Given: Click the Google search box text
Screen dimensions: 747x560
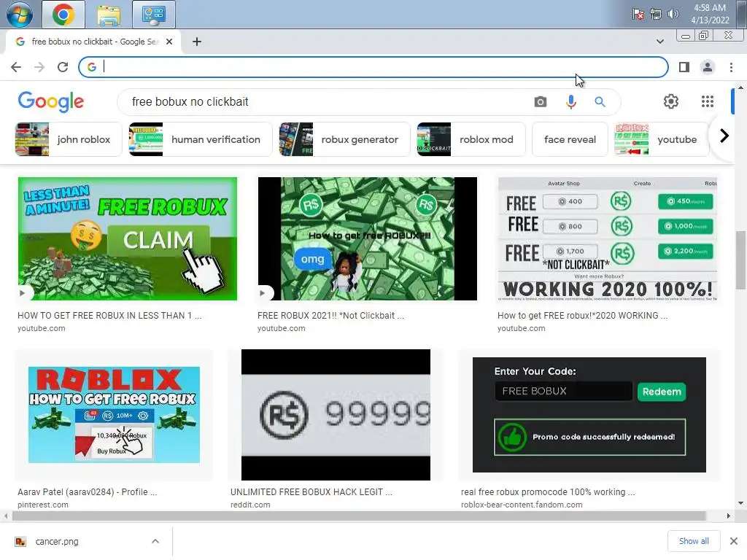Looking at the screenshot, I should tap(190, 101).
